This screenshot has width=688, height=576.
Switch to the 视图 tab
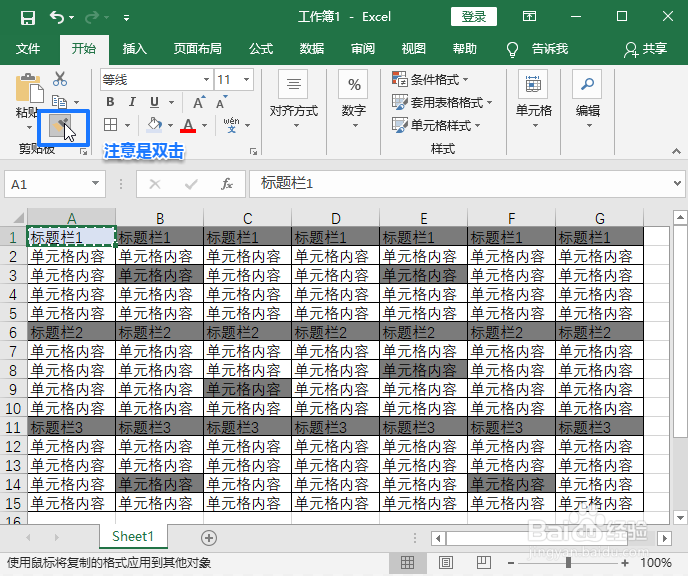tap(414, 48)
